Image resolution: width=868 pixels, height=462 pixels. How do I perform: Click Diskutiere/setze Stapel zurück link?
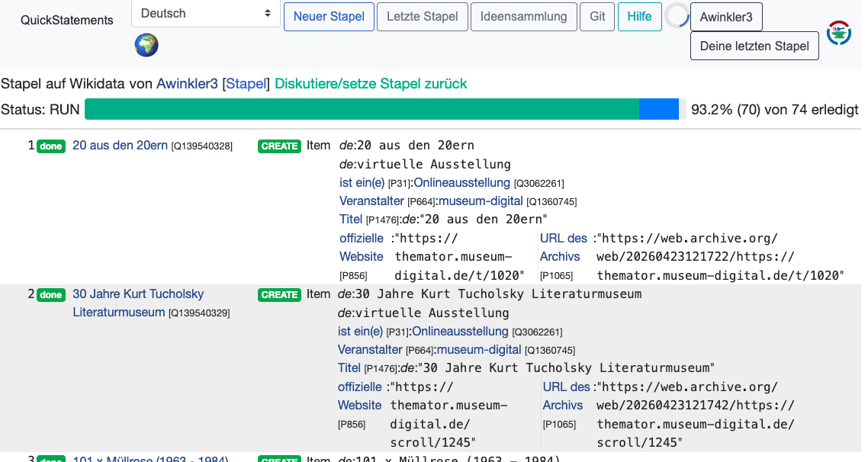[371, 84]
